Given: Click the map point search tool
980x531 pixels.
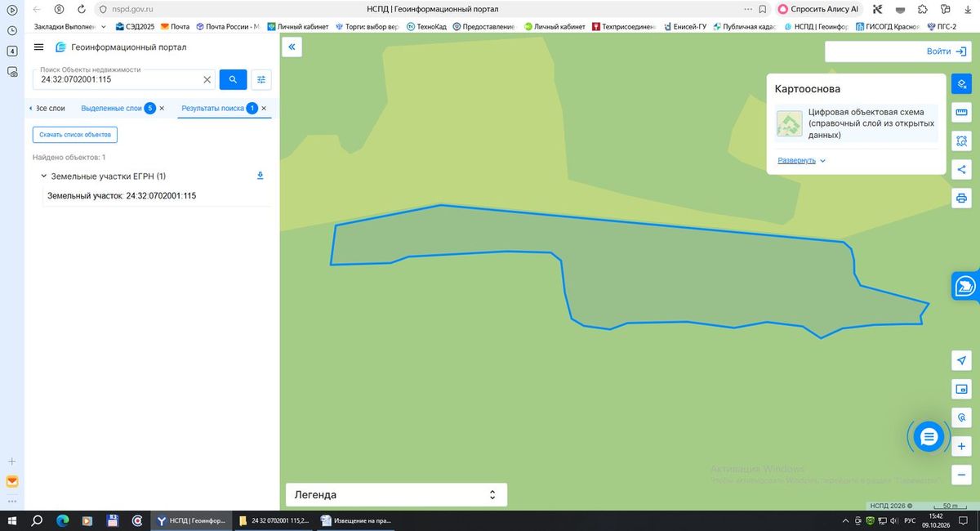Looking at the screenshot, I should [962, 417].
